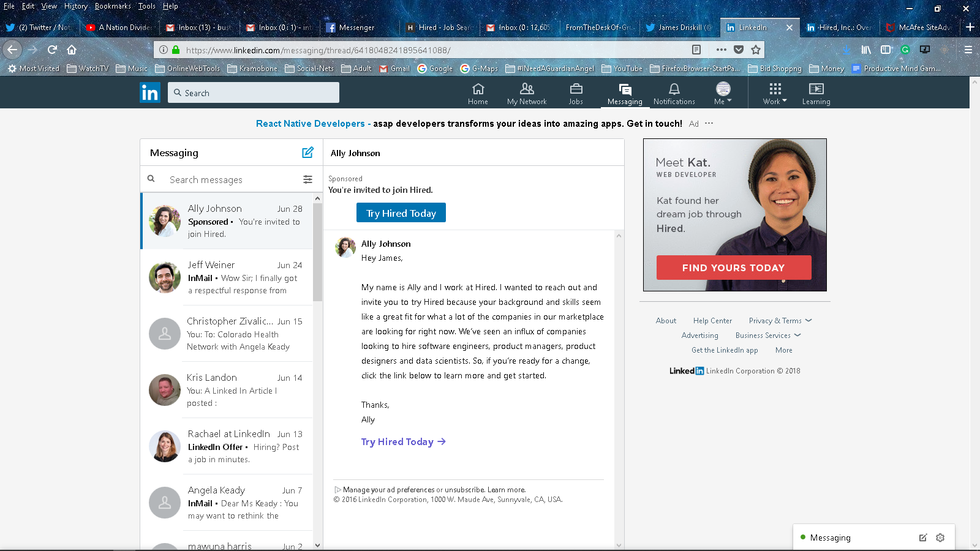This screenshot has width=980, height=551.
Task: Open Firefox hamburger menu
Action: coord(968,50)
